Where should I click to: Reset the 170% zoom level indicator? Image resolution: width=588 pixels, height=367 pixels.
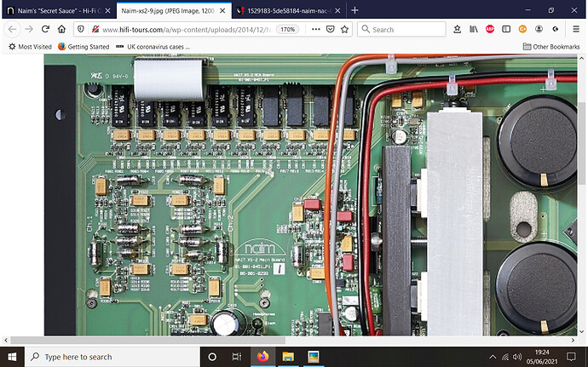pyautogui.click(x=288, y=29)
